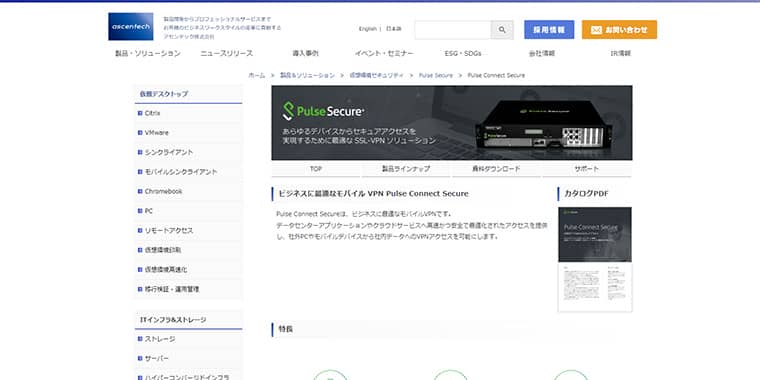
Task: Open 仮想環境セキュリティ breadcrumb link
Action: (377, 76)
